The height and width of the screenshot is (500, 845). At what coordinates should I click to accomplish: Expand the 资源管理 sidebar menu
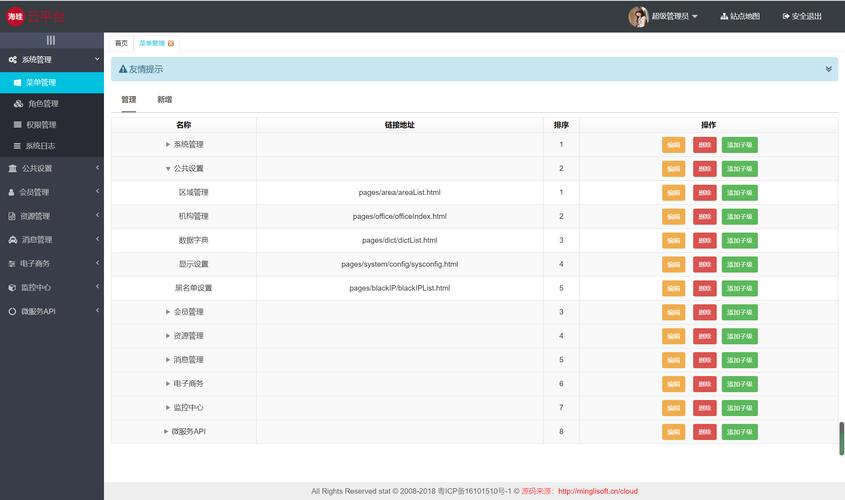coord(52,216)
